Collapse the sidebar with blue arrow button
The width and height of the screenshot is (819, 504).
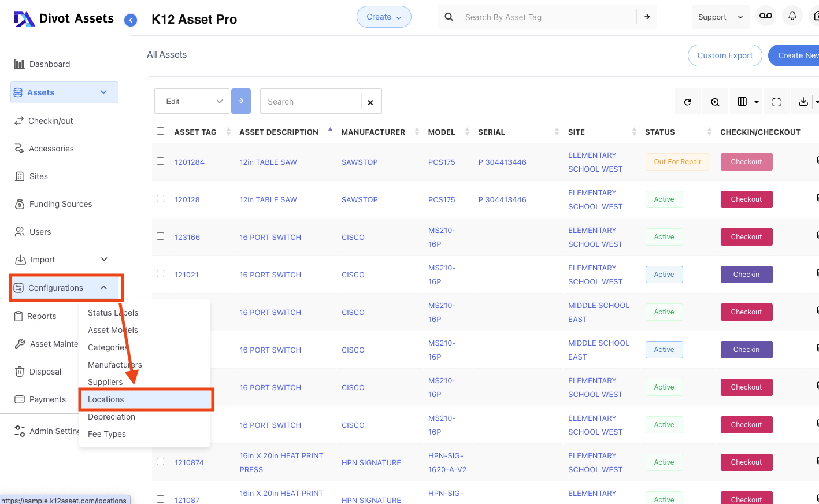tap(131, 20)
